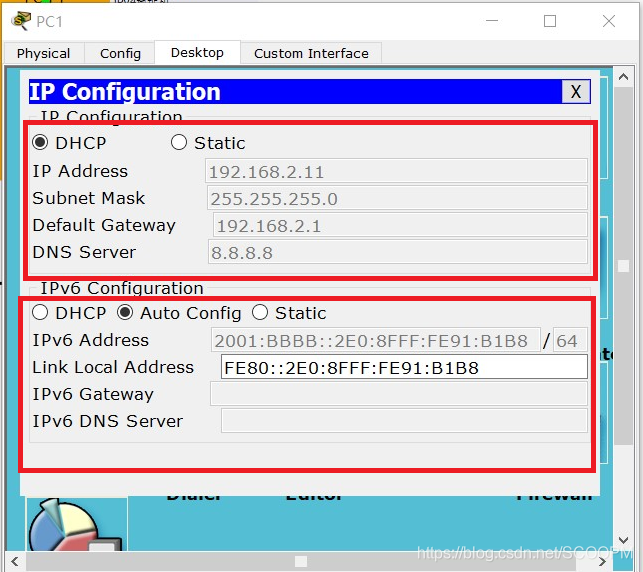Open the Config tab

[120, 53]
